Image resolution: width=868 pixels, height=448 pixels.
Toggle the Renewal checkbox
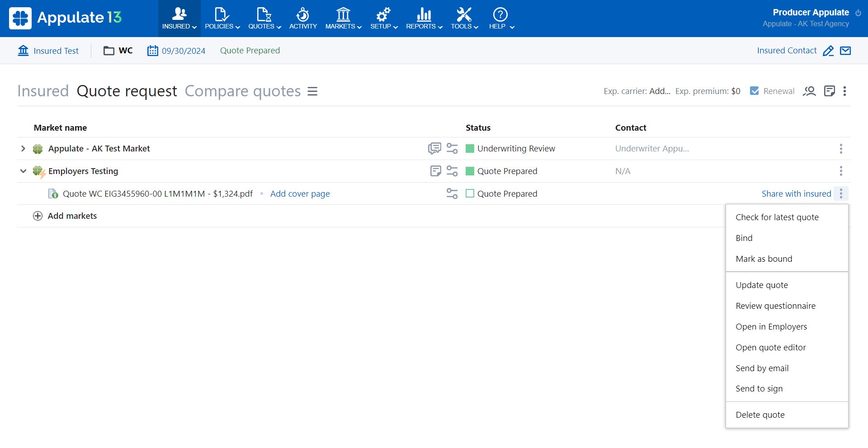click(754, 91)
